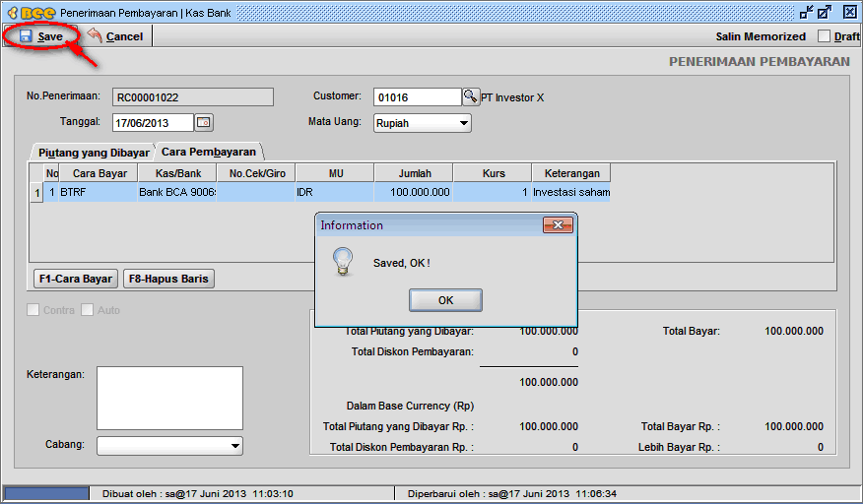Click the F1-Cara Bayar button

pyautogui.click(x=76, y=279)
